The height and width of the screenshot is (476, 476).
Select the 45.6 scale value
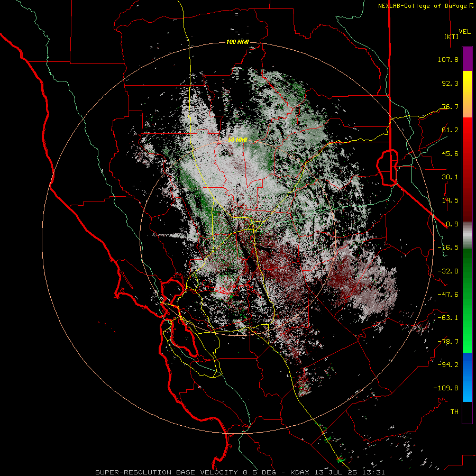point(450,153)
